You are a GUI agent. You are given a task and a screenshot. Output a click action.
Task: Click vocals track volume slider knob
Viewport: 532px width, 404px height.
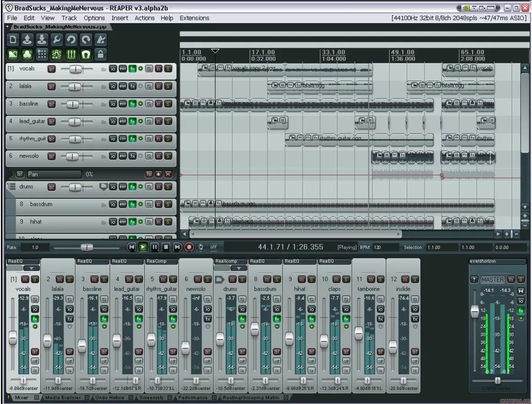pyautogui.click(x=75, y=69)
